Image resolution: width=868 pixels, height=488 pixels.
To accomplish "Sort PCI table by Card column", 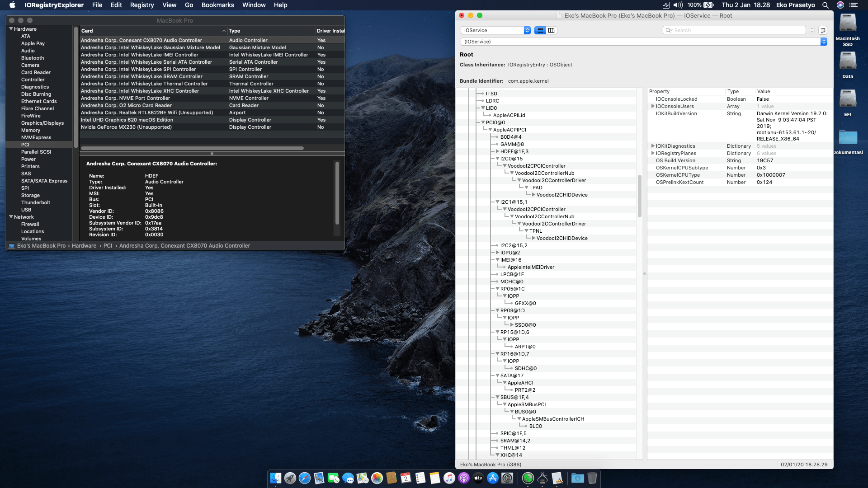I will 153,31.
